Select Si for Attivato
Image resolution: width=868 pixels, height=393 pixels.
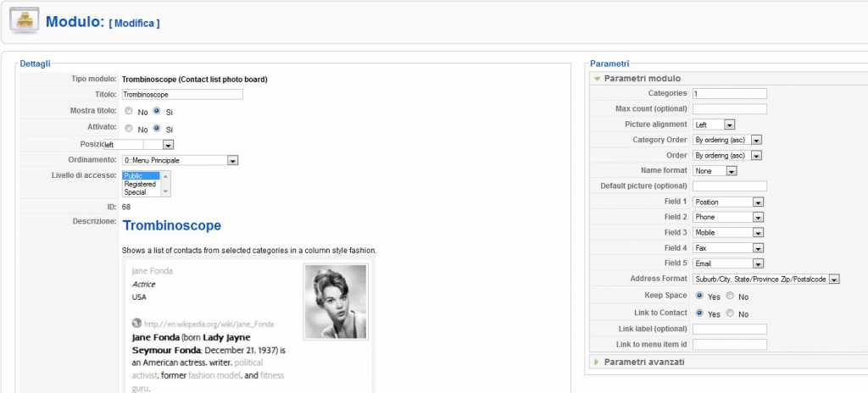(157, 129)
